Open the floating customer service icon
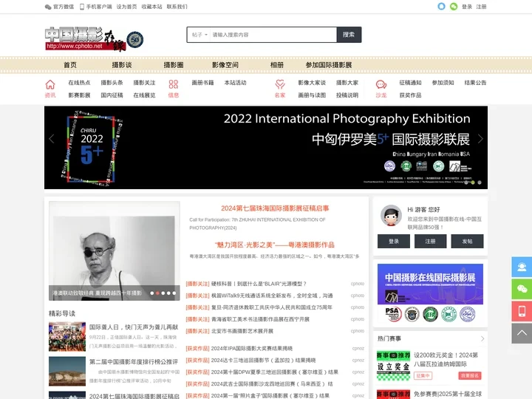Viewport: 532px width, 399px height. click(522, 267)
